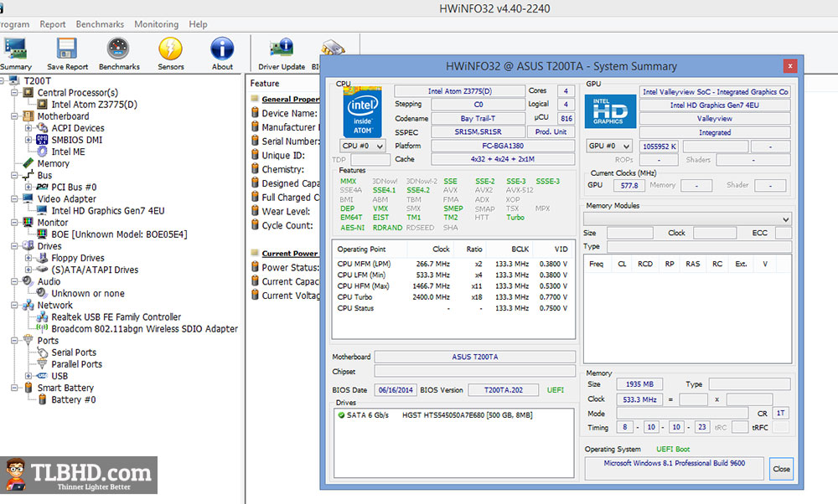838x504 pixels.
Task: Click the Save Report floppy icon
Action: click(x=67, y=49)
